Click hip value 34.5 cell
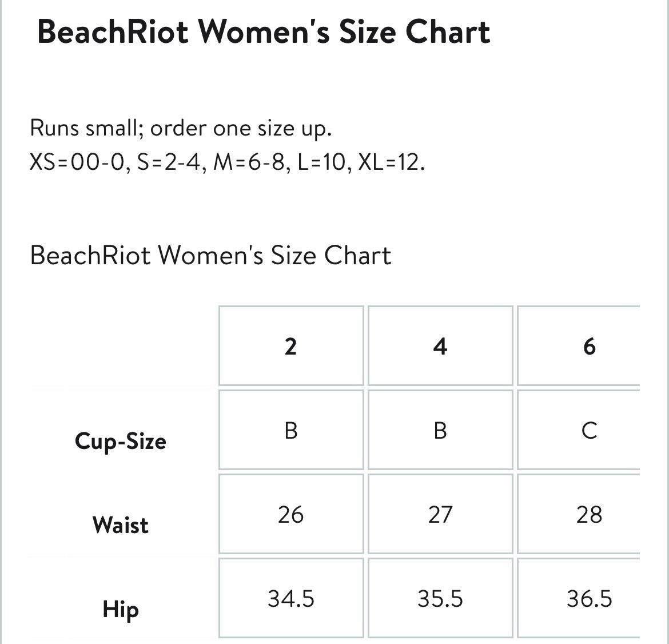Screen dimensions: 669x644 coord(291,598)
